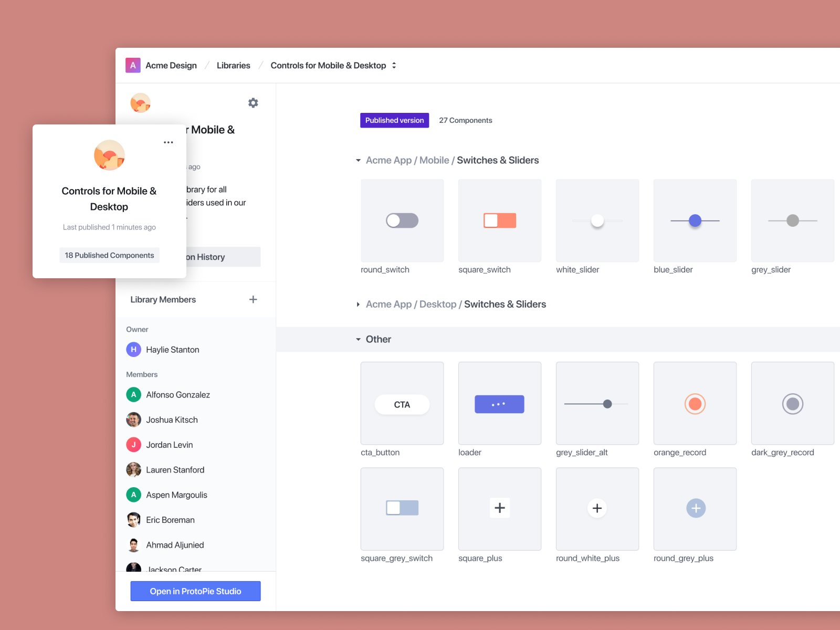
Task: Add a library member with plus icon
Action: click(x=253, y=299)
